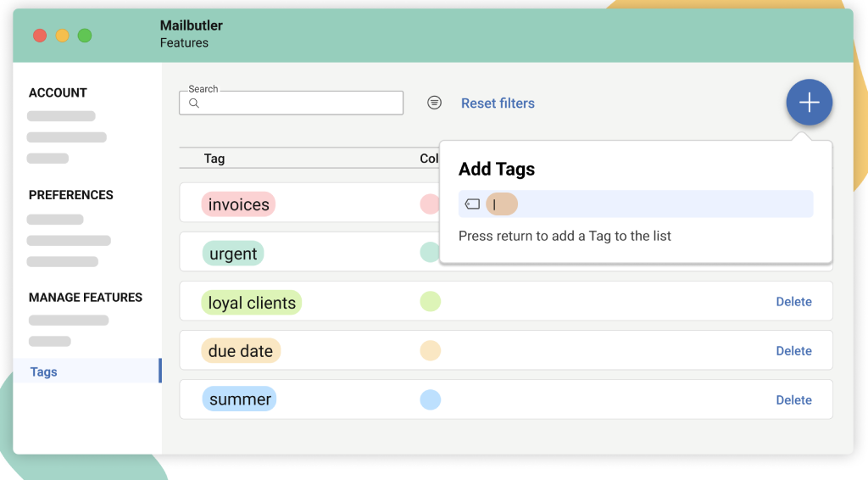Pick the orange color swatch for due date

(x=430, y=350)
